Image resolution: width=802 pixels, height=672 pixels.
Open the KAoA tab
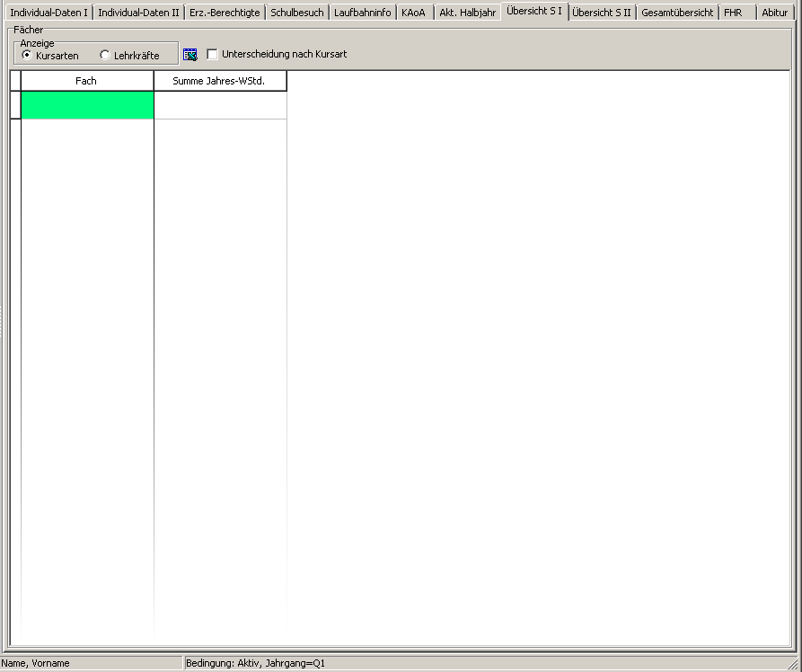click(x=414, y=13)
